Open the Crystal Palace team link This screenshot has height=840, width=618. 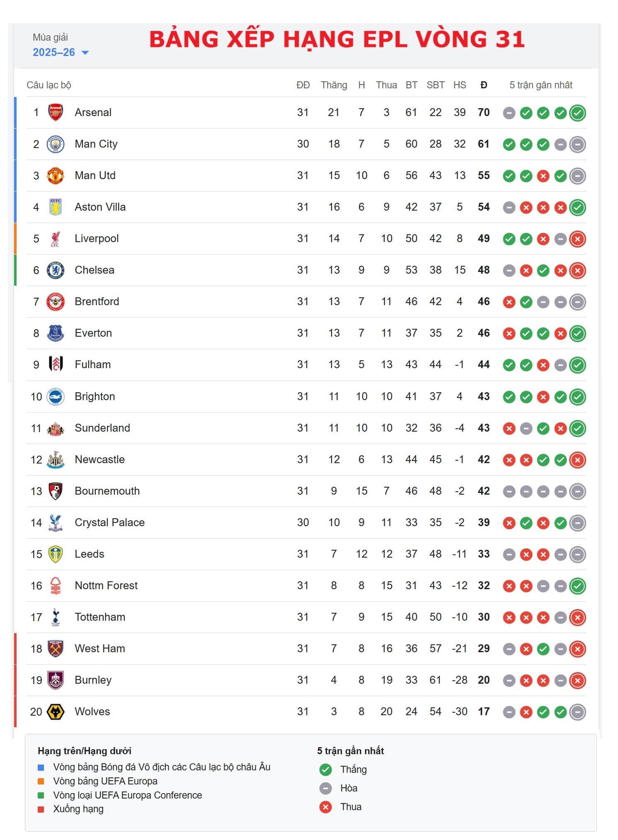(109, 522)
